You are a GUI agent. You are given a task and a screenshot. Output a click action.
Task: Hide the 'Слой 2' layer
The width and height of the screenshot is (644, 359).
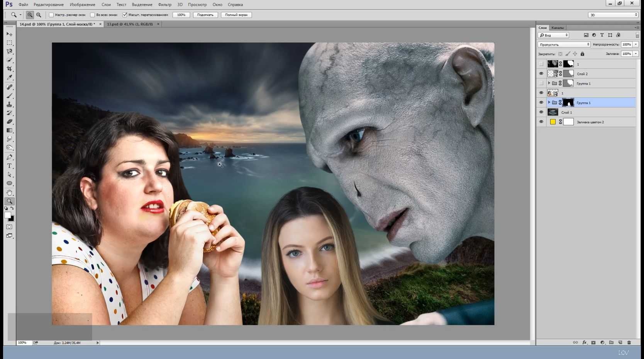click(541, 73)
